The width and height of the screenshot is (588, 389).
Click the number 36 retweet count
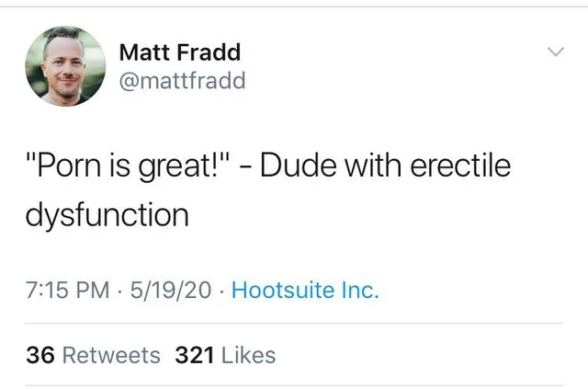40,355
